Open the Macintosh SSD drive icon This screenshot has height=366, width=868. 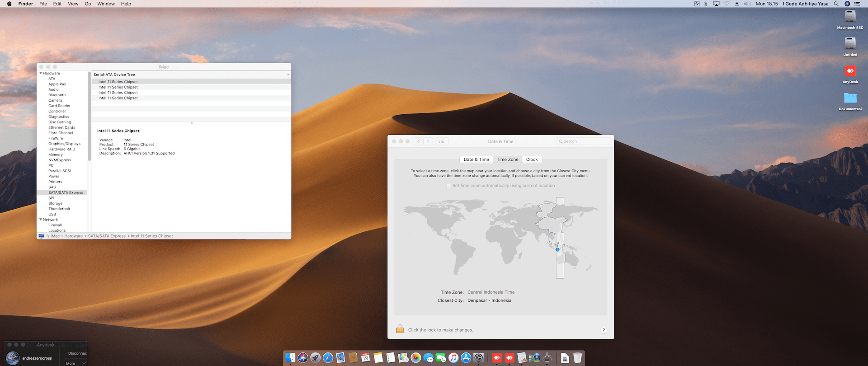point(850,17)
